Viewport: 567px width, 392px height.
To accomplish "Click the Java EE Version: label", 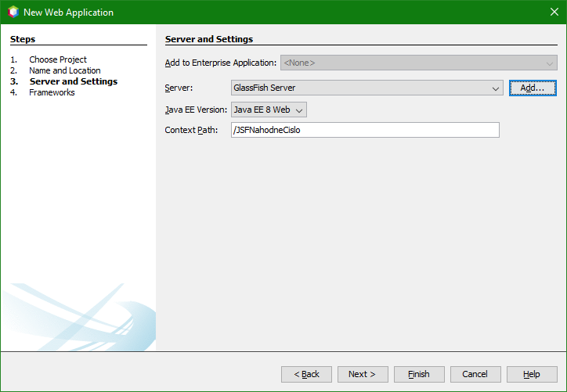I will [x=196, y=110].
